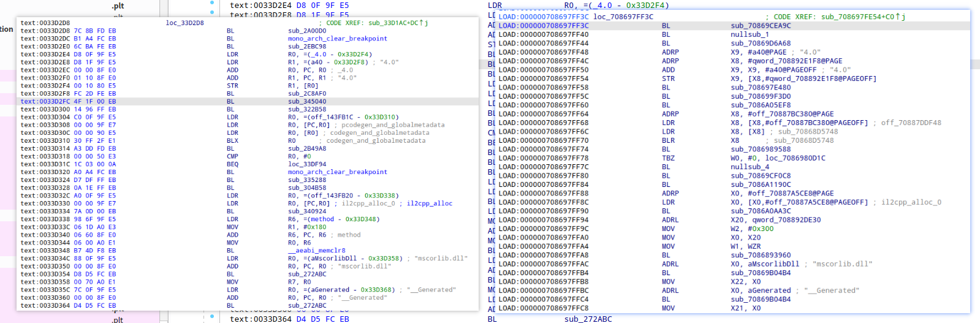The image size is (980, 323).
Task: Follow the sub_322B58 reference
Action: (307, 110)
